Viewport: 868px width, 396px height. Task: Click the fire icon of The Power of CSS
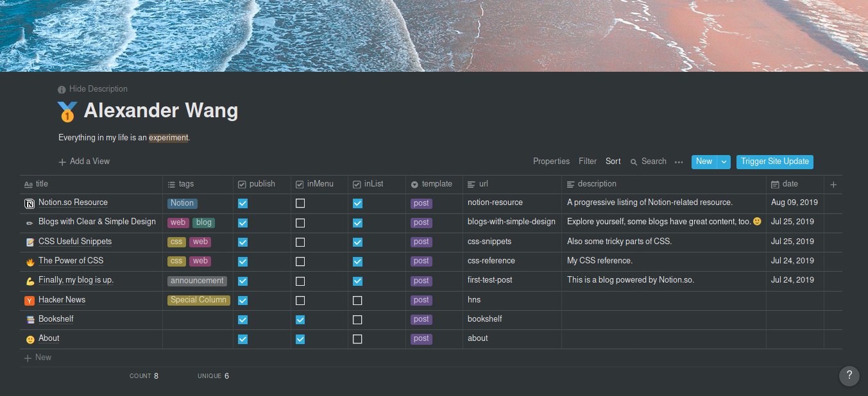click(x=30, y=261)
